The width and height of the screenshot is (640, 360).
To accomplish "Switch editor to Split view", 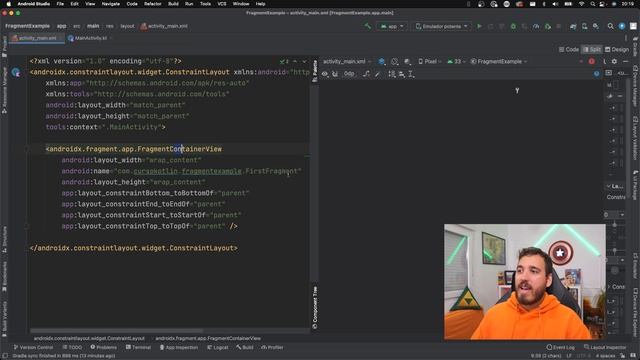I will click(x=592, y=49).
